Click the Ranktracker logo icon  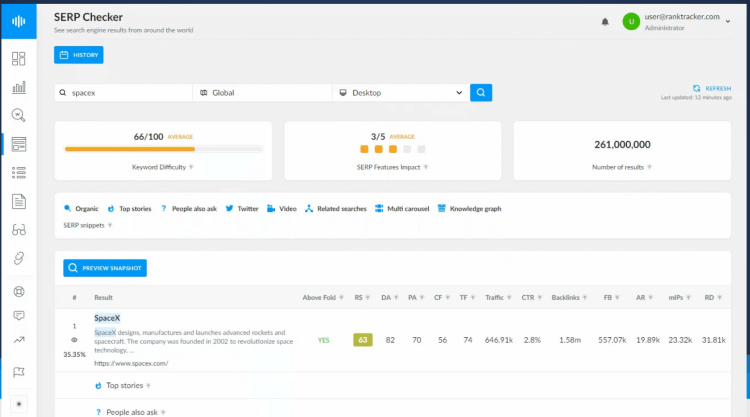tap(19, 21)
